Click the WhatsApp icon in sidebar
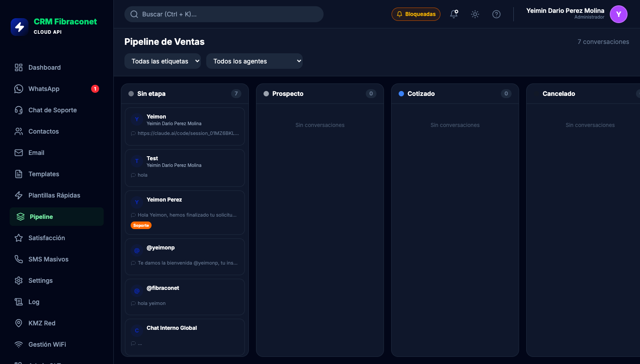640x364 pixels. (x=19, y=89)
